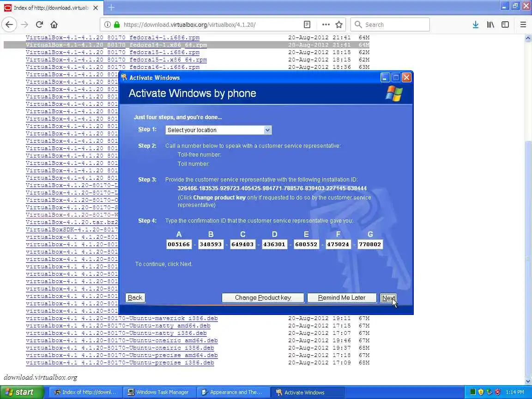Screen dimensions: 532x399
Task: Click confirmation ID field E
Action: 306,244
